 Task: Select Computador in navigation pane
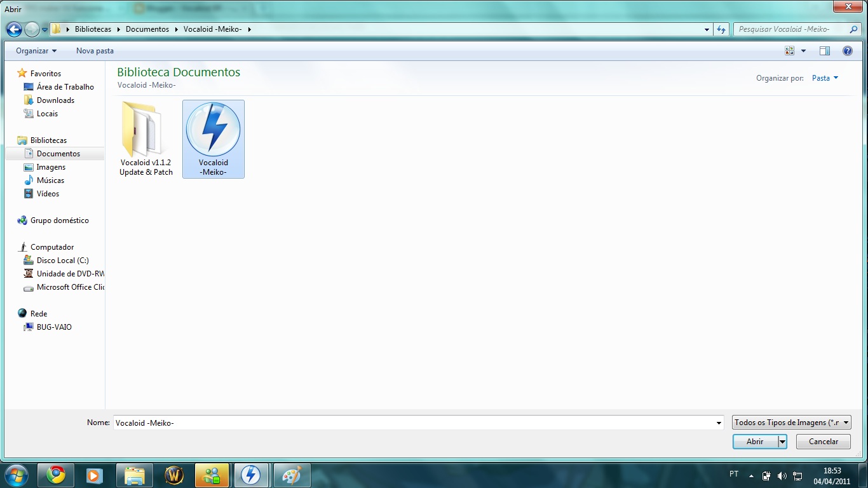(x=52, y=247)
